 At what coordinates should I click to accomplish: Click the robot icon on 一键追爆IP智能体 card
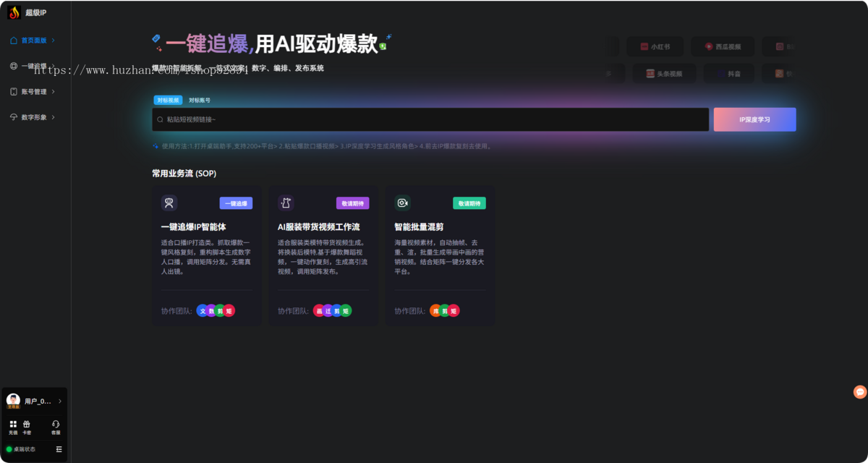[x=169, y=203]
